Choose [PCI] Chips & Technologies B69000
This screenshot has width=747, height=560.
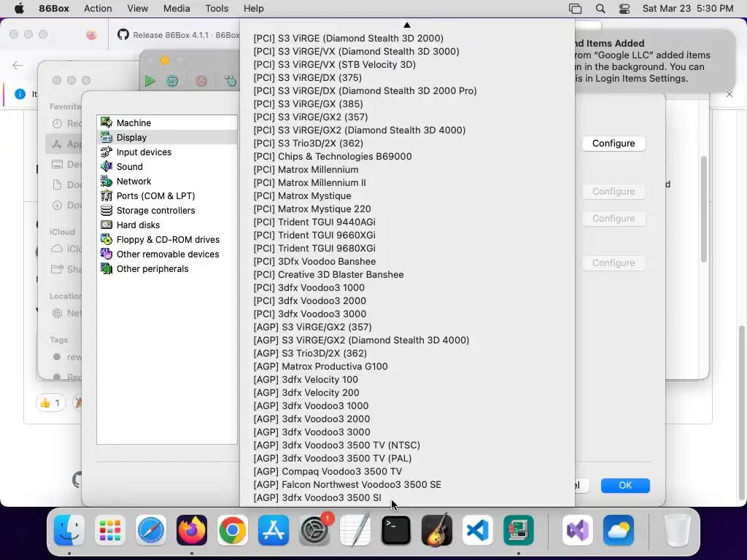click(407, 156)
